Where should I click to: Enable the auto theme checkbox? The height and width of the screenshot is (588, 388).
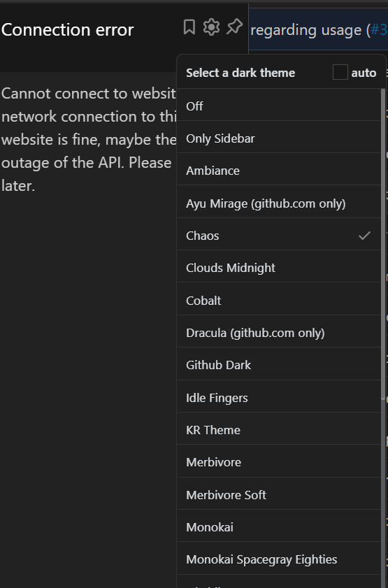pos(340,72)
